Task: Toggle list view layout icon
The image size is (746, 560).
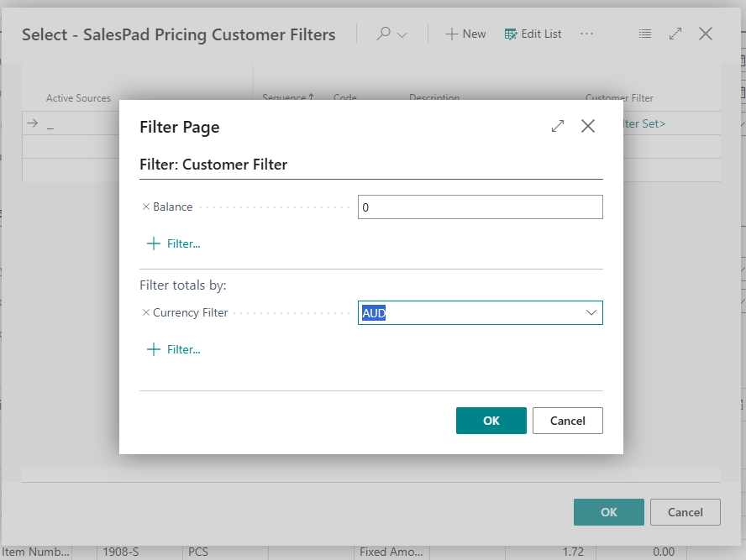Action: (x=645, y=34)
